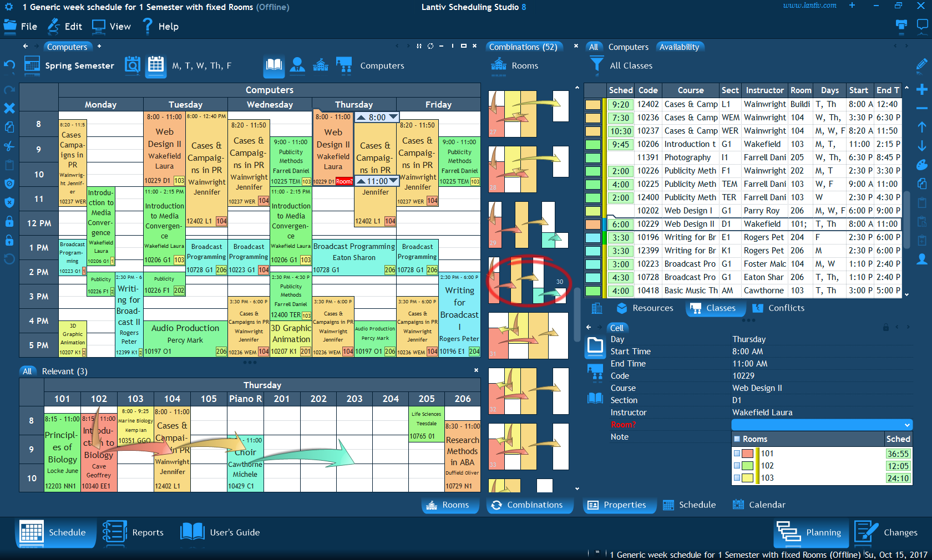Open the File menu

[21, 27]
